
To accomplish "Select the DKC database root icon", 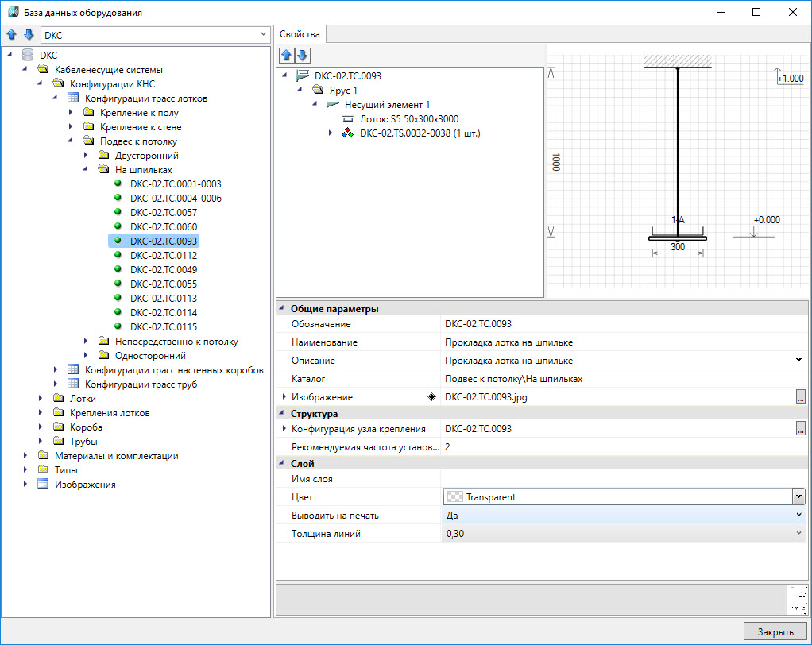I will point(28,55).
